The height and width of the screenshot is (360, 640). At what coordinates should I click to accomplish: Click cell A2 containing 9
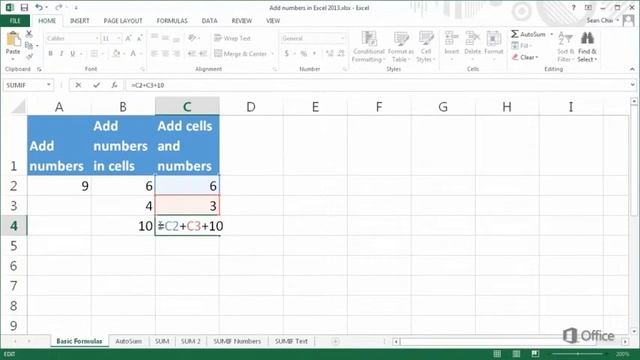pos(59,186)
